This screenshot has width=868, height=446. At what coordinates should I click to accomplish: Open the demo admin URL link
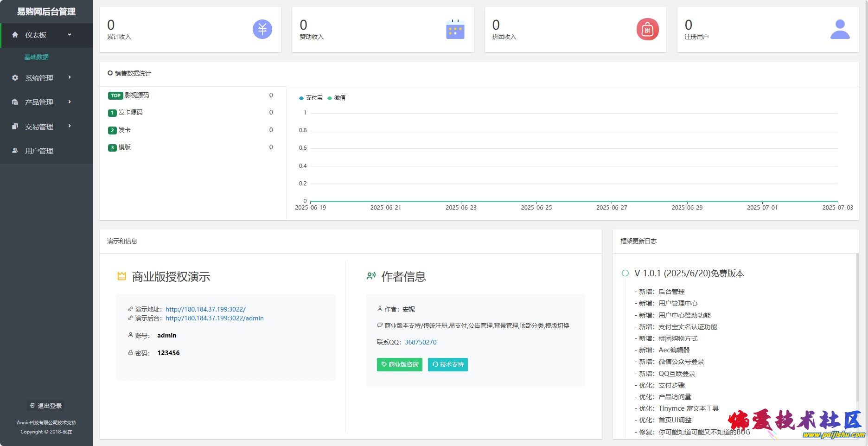tap(214, 318)
